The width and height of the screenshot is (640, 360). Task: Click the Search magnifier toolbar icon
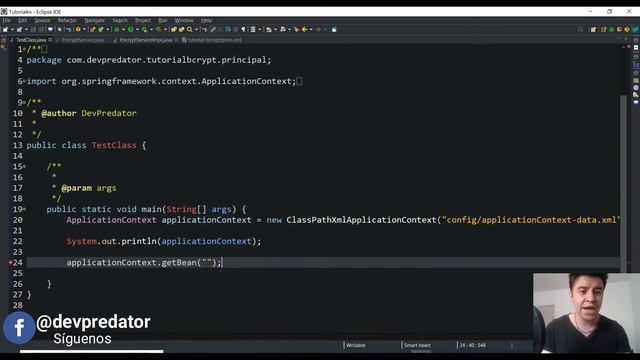pos(190,29)
